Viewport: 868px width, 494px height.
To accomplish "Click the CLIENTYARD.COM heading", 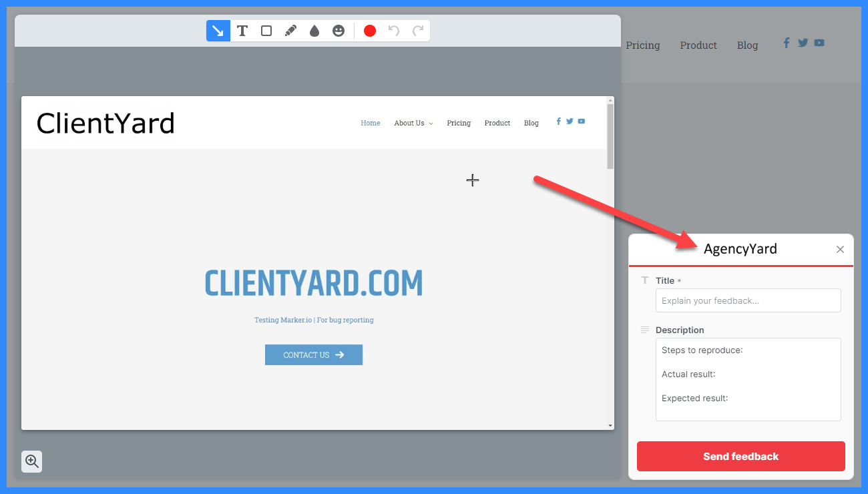I will tap(314, 284).
